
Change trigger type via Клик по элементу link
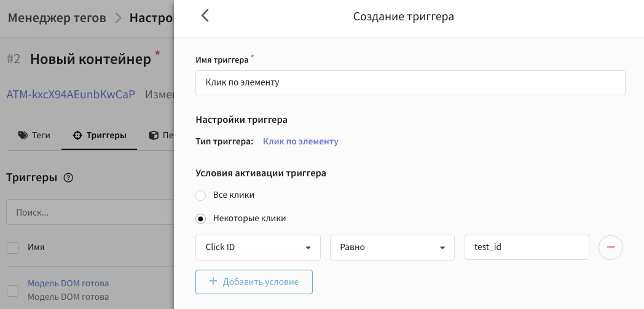click(300, 141)
